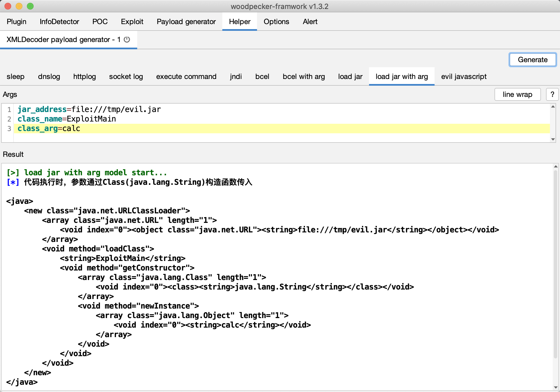
Task: Open the Alert tab
Action: point(310,22)
